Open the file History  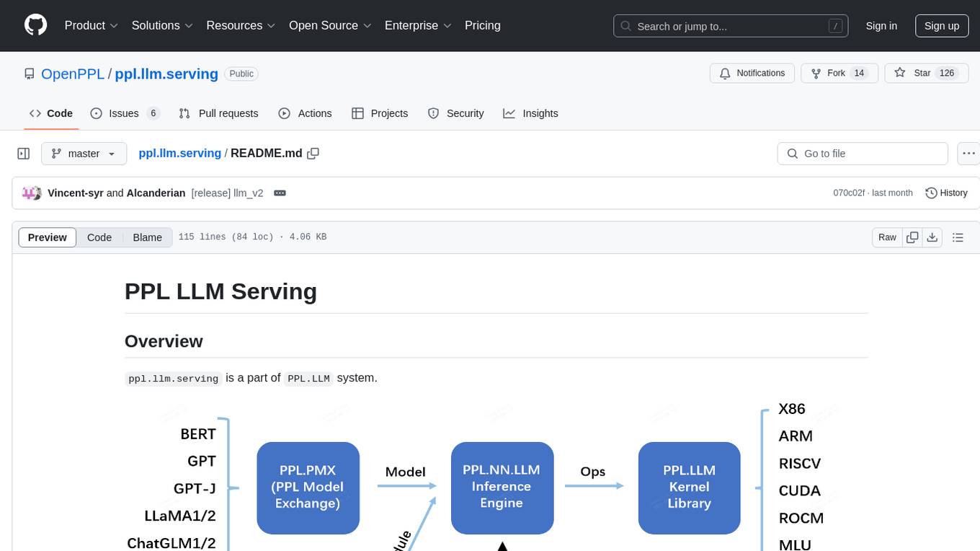[x=946, y=193]
